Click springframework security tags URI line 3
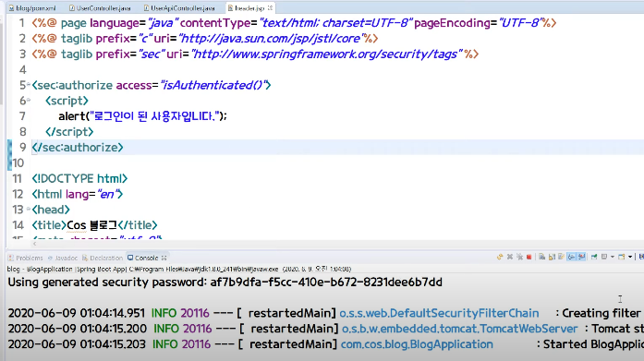 coord(327,54)
